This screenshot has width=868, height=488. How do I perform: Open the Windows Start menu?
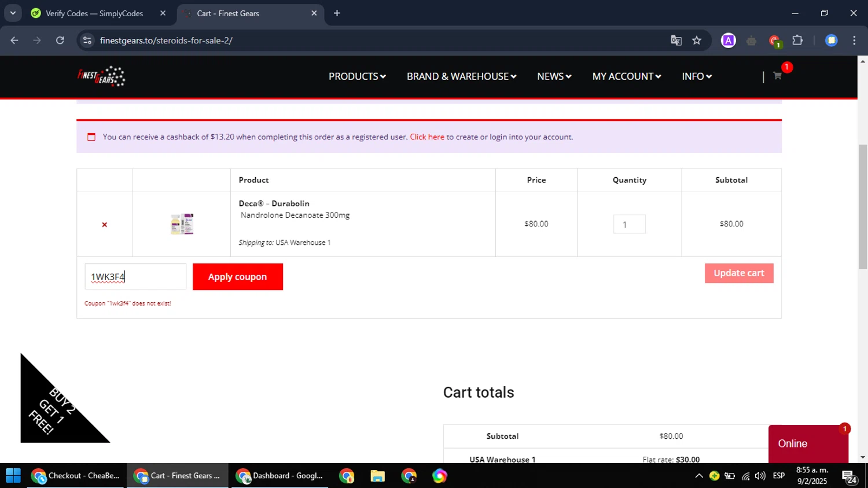tap(13, 476)
